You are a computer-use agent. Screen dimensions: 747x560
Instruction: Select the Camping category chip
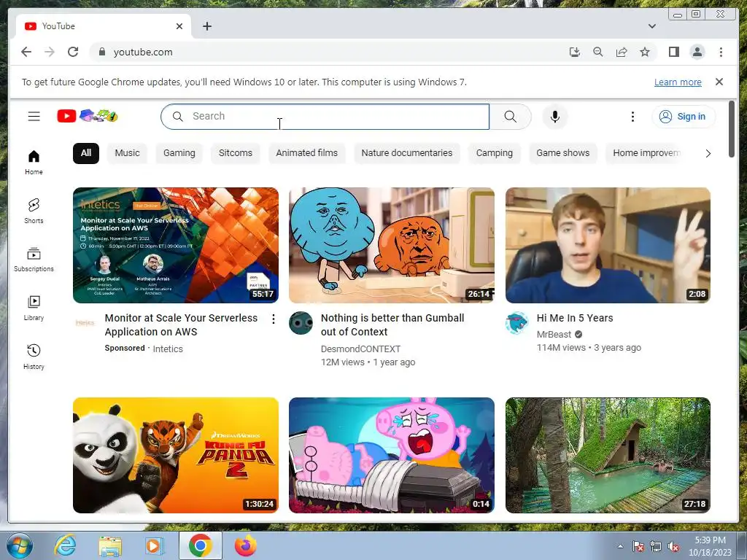point(495,153)
